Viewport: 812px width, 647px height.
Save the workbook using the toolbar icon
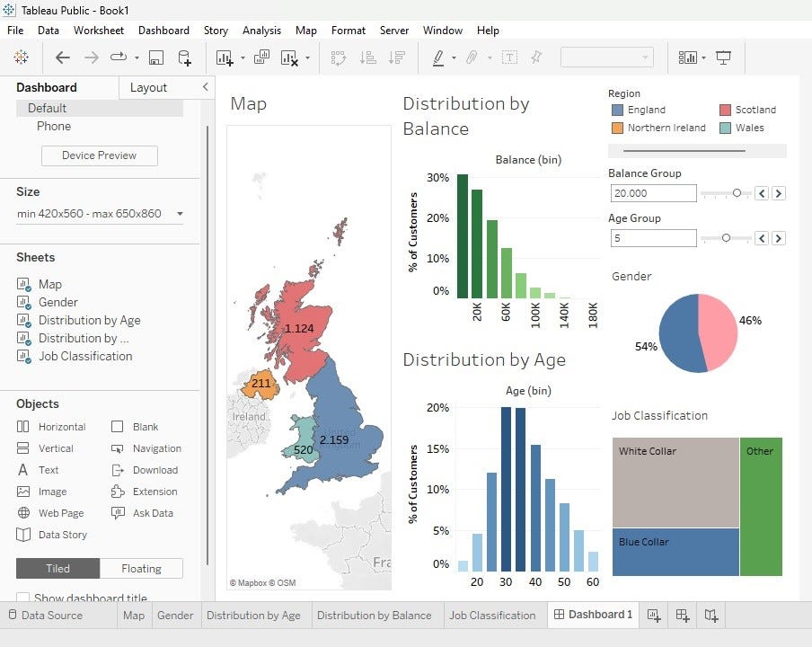click(154, 58)
